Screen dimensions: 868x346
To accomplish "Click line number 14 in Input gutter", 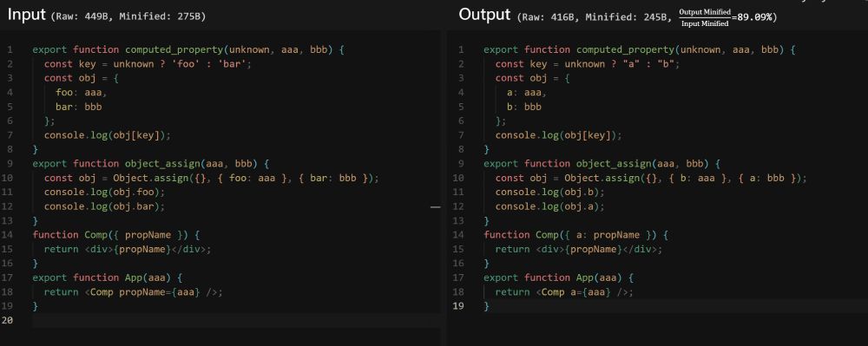I will point(8,235).
